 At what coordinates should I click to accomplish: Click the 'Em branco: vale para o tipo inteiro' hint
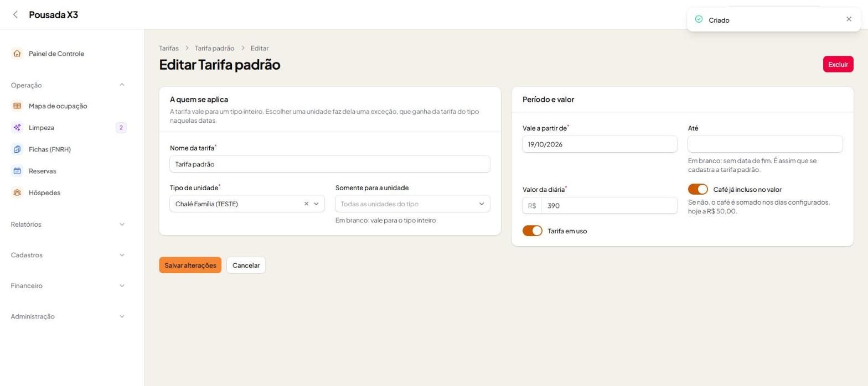pos(386,220)
